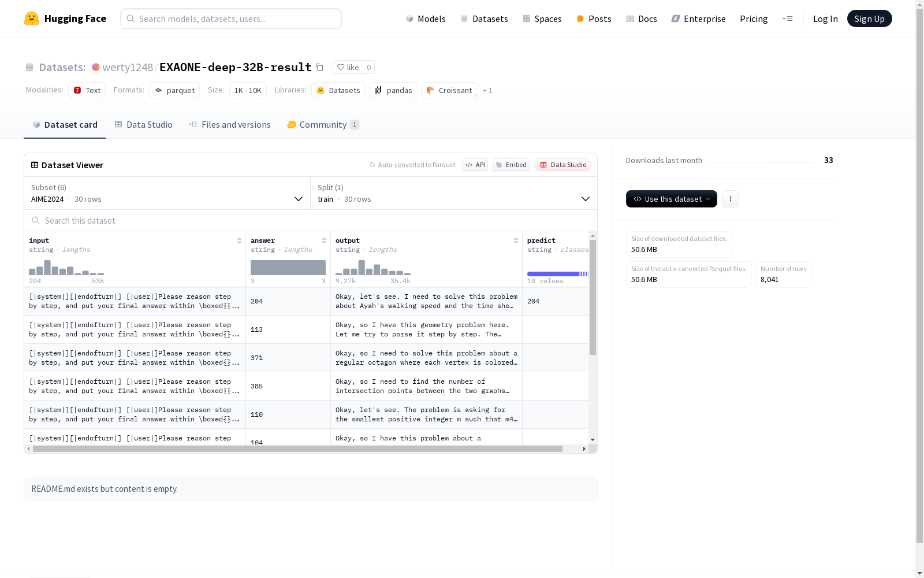Focus the top search models field
This screenshot has width=924, height=578.
pyautogui.click(x=231, y=18)
